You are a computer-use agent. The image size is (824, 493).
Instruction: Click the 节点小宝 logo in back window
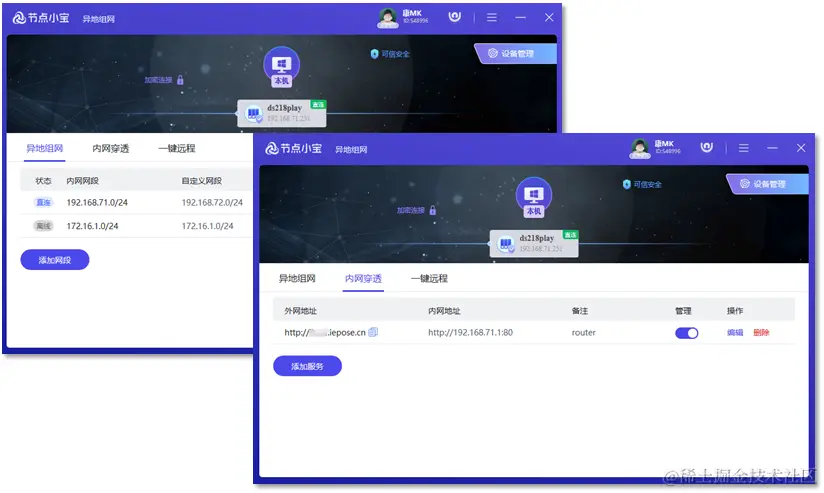click(41, 18)
